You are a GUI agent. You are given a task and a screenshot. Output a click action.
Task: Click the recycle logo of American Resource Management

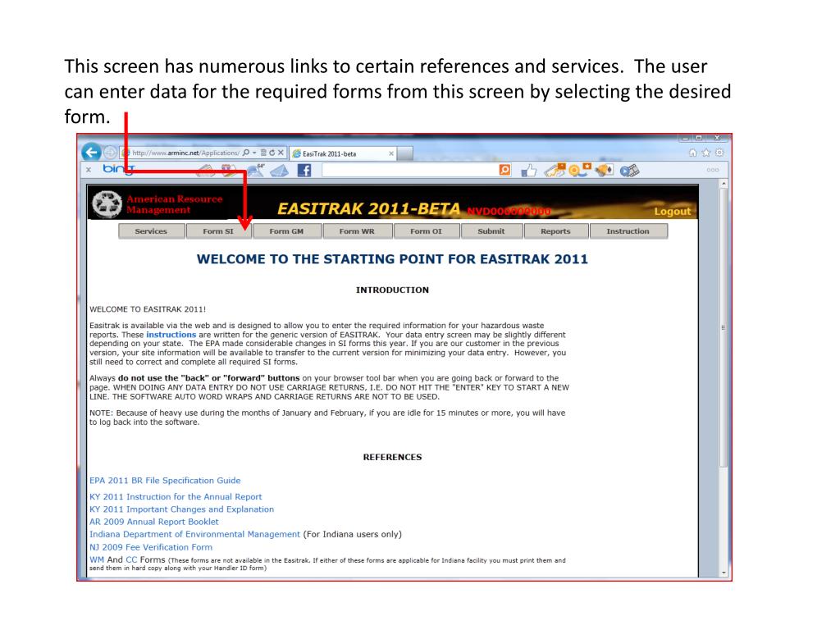tap(107, 204)
